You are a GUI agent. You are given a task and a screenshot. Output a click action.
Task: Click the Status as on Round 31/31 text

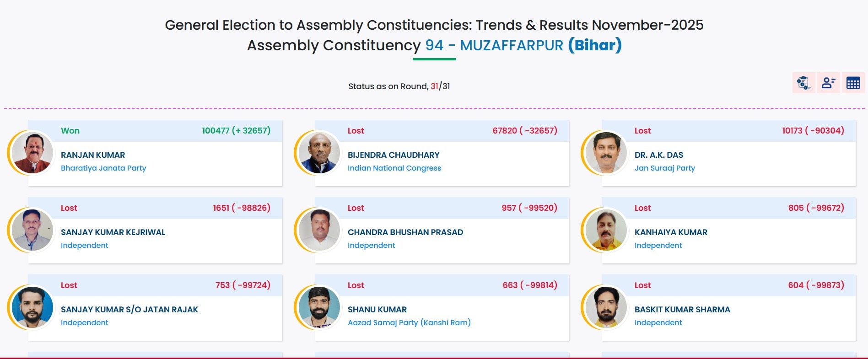pyautogui.click(x=399, y=86)
